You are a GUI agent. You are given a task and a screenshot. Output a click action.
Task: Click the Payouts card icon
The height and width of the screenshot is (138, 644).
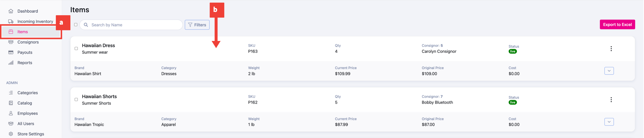pyautogui.click(x=11, y=52)
